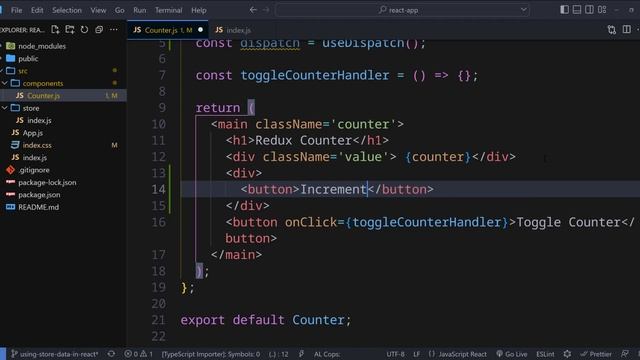Open package.json file
This screenshot has width=640, height=360.
pos(39,195)
